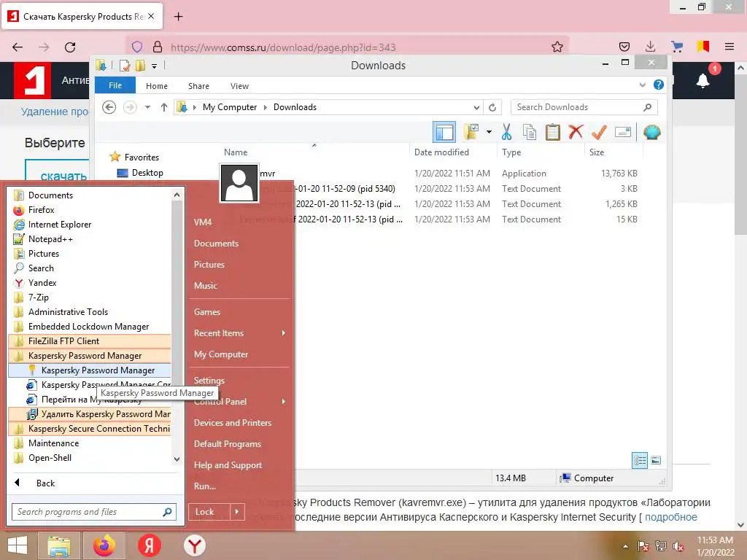
Task: Open the Lock button's arrow options
Action: click(x=237, y=512)
